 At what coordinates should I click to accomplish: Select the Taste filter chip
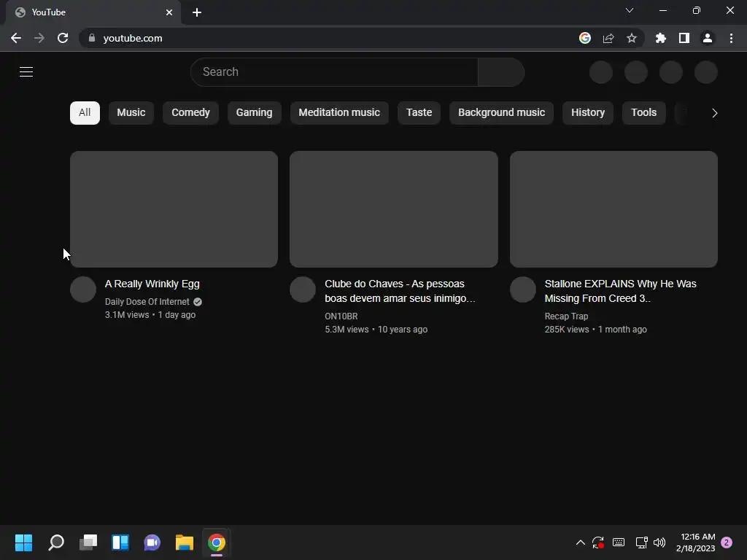[x=419, y=113]
